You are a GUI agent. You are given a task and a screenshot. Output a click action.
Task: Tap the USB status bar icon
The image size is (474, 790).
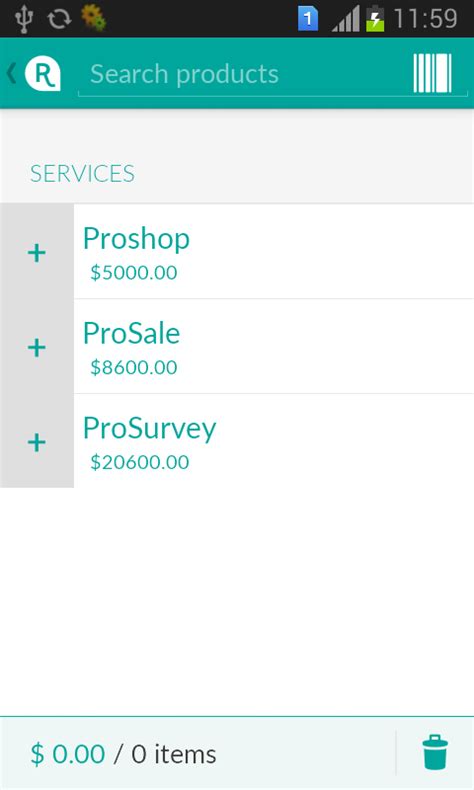(23, 19)
